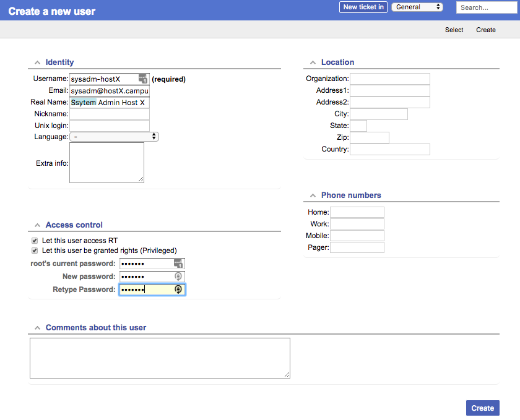Screen dimensions: 520x420
Task: Click the Nickname input field
Action: pyautogui.click(x=109, y=114)
